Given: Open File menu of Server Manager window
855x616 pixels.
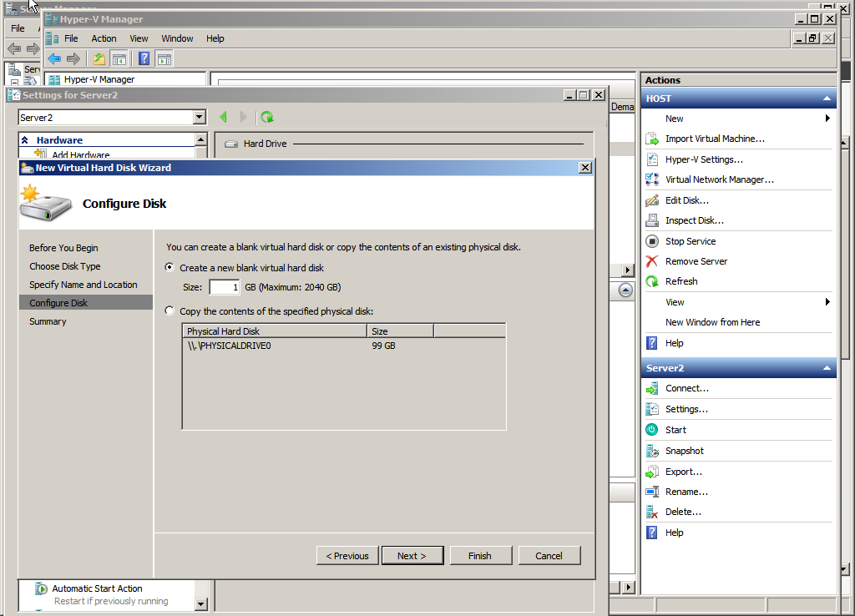Looking at the screenshot, I should pyautogui.click(x=18, y=28).
